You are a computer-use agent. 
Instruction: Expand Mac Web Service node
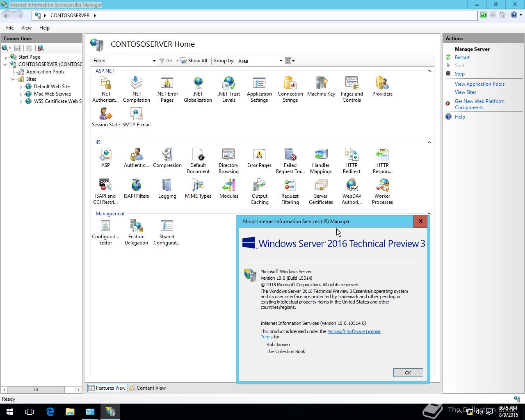pyautogui.click(x=21, y=94)
